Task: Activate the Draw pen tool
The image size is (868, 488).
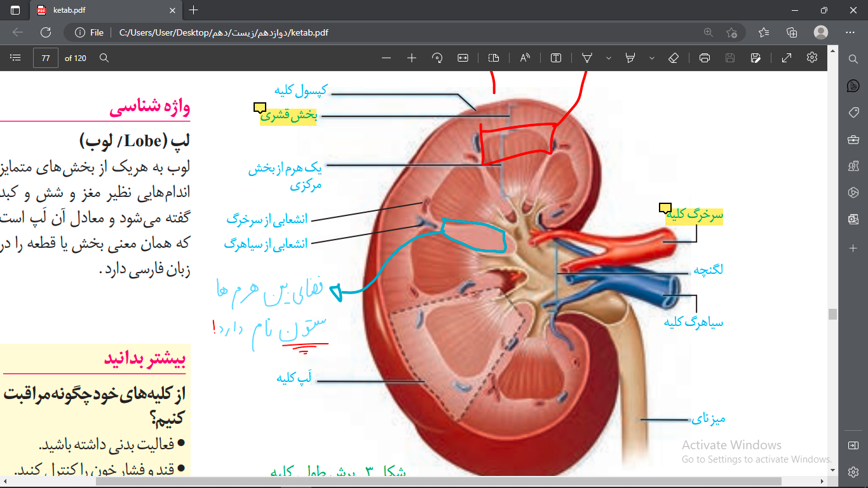Action: tap(587, 58)
